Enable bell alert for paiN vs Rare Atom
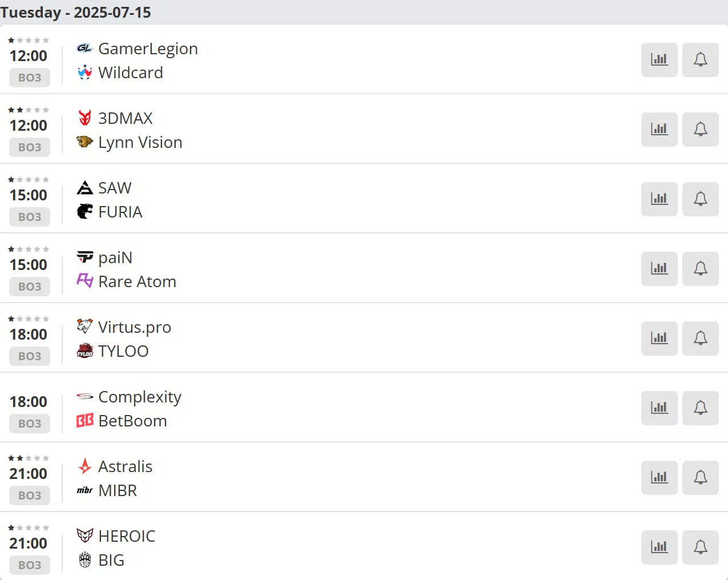Image resolution: width=728 pixels, height=580 pixels. pyautogui.click(x=700, y=268)
